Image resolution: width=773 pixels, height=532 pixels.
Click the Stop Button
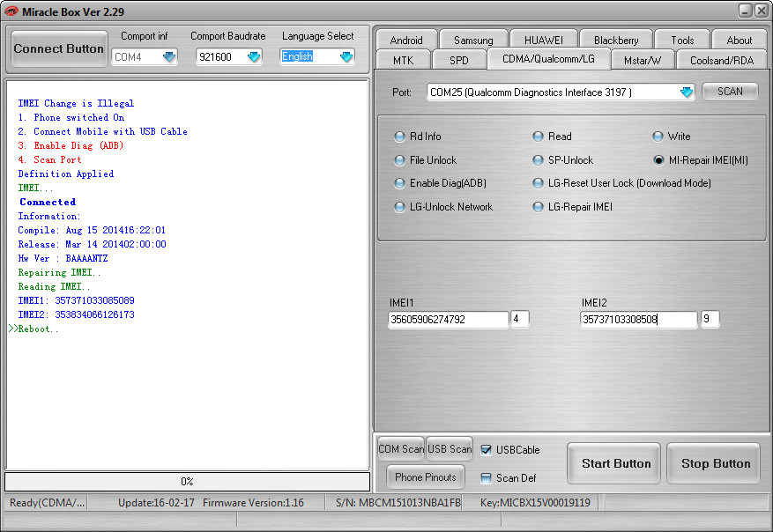pyautogui.click(x=713, y=463)
